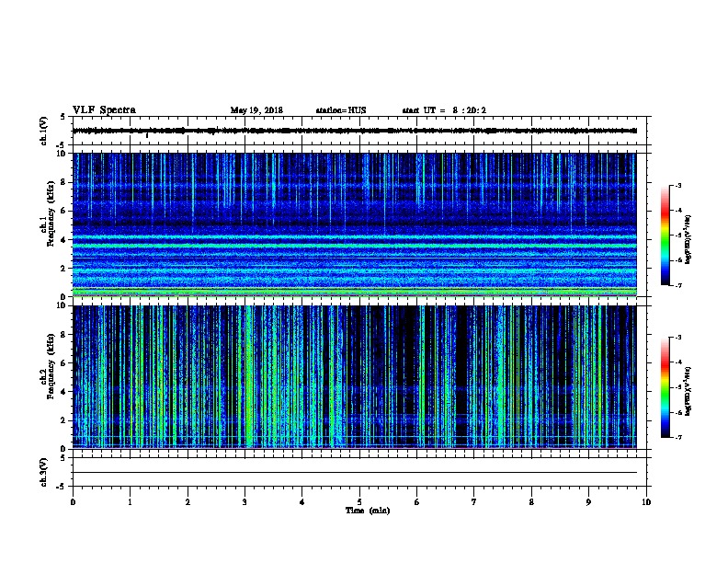Click the ch.1 spectrogram panel
Image resolution: width=728 pixels, height=563 pixels.
(x=355, y=224)
